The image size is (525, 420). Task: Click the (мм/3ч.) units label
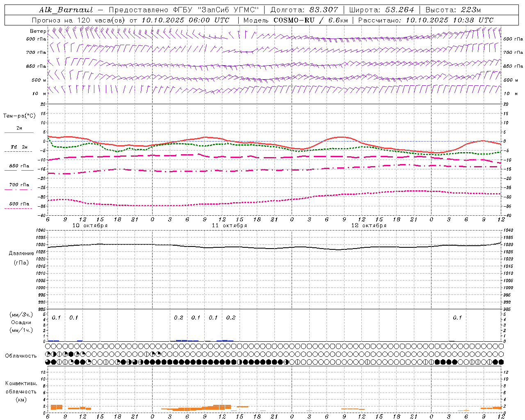(21, 315)
